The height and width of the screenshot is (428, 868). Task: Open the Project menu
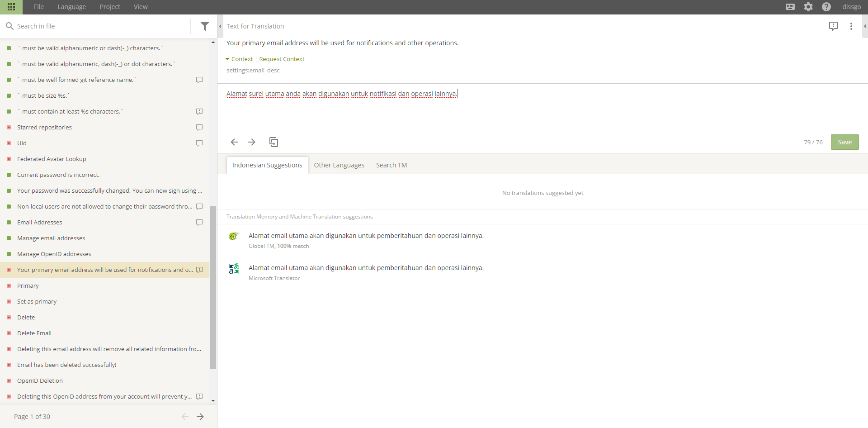110,7
